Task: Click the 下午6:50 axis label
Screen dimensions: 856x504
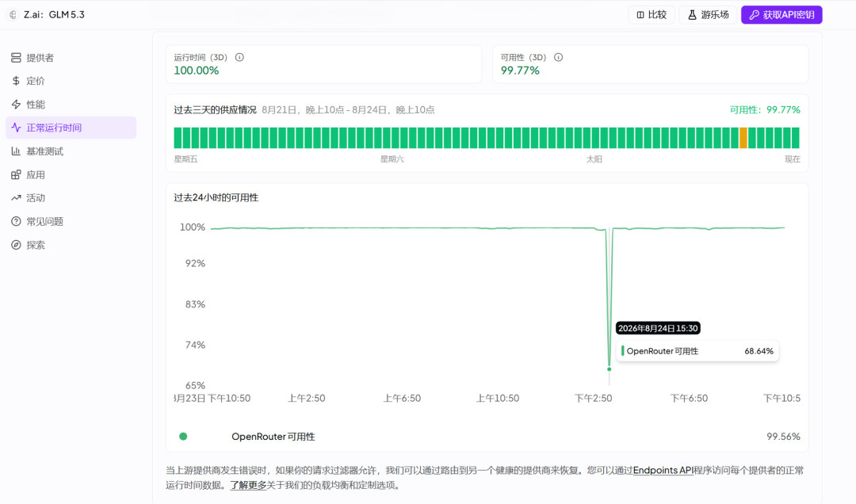Action: 689,398
